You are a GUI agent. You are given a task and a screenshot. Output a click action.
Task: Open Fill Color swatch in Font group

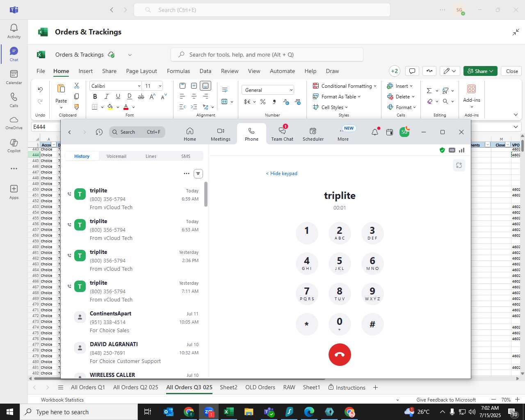tap(110, 107)
